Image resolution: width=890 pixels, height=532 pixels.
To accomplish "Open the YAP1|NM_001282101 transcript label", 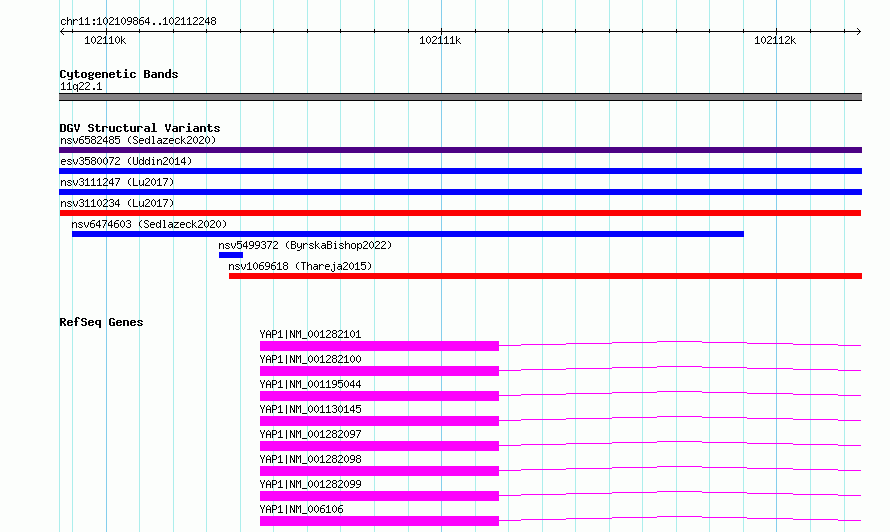I will 310,334.
